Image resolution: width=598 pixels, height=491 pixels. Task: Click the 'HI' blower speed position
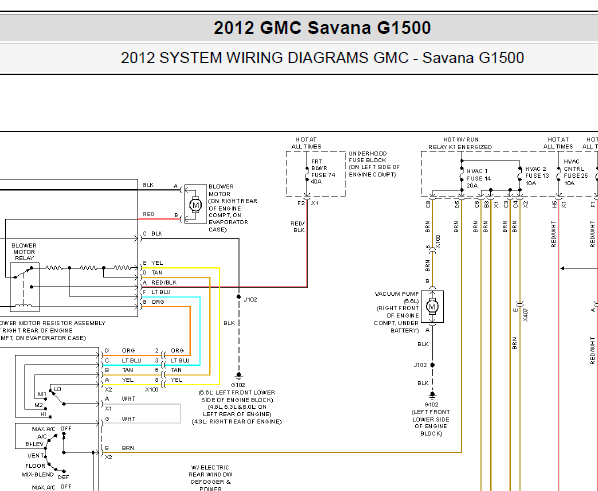pyautogui.click(x=43, y=414)
